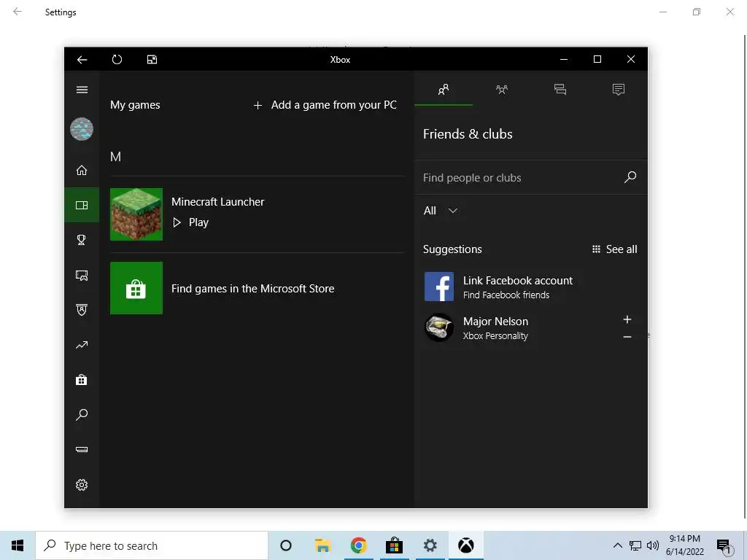The width and height of the screenshot is (747, 560).
Task: Maximize the Xbox window
Action: coord(597,59)
